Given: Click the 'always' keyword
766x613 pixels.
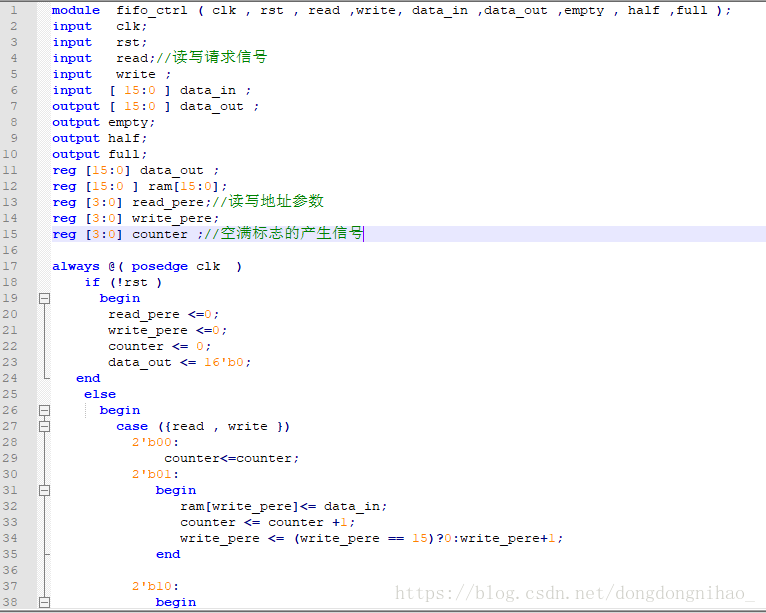Looking at the screenshot, I should pyautogui.click(x=76, y=267).
